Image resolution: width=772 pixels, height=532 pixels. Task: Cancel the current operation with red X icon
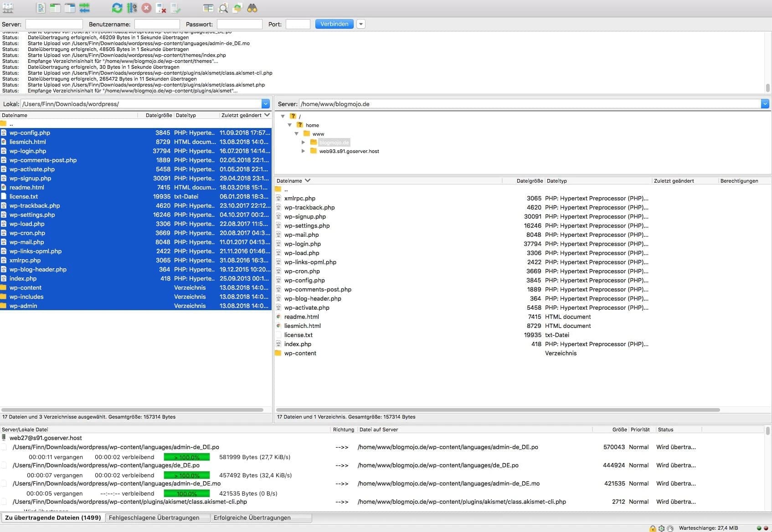tap(146, 8)
